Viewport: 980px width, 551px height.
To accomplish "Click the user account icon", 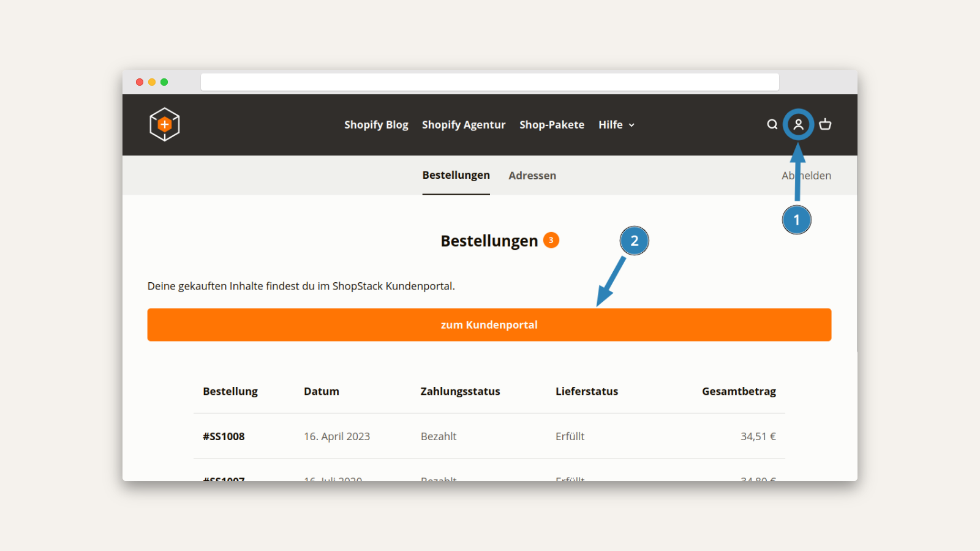I will click(798, 124).
